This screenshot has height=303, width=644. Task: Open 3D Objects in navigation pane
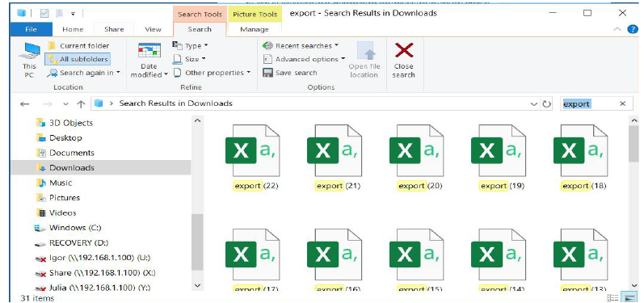point(65,123)
